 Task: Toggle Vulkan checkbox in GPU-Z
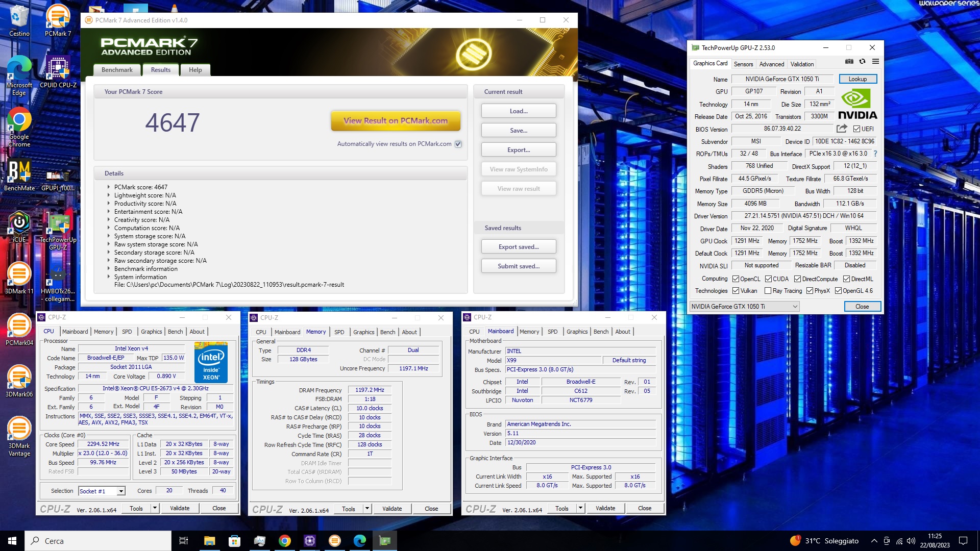tap(736, 291)
